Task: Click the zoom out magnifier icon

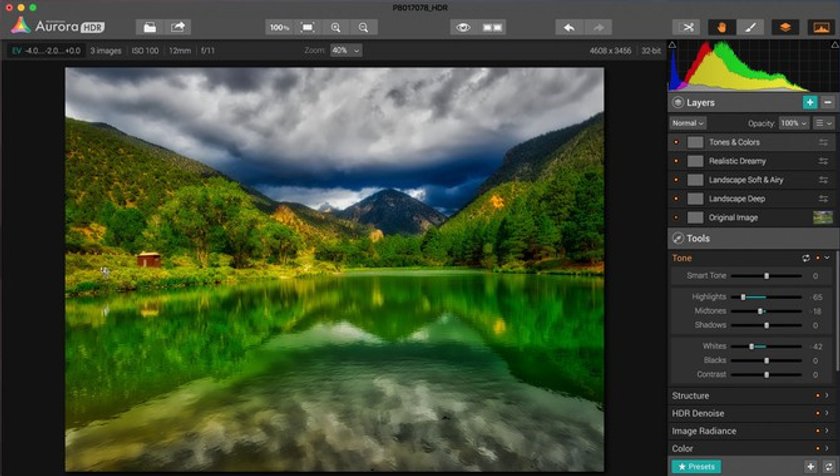Action: 364,27
